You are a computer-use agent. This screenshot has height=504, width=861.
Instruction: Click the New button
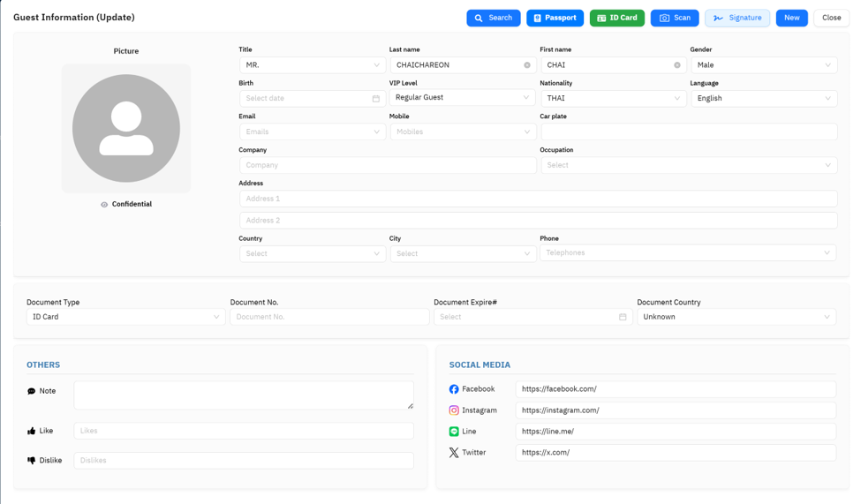[x=791, y=19]
